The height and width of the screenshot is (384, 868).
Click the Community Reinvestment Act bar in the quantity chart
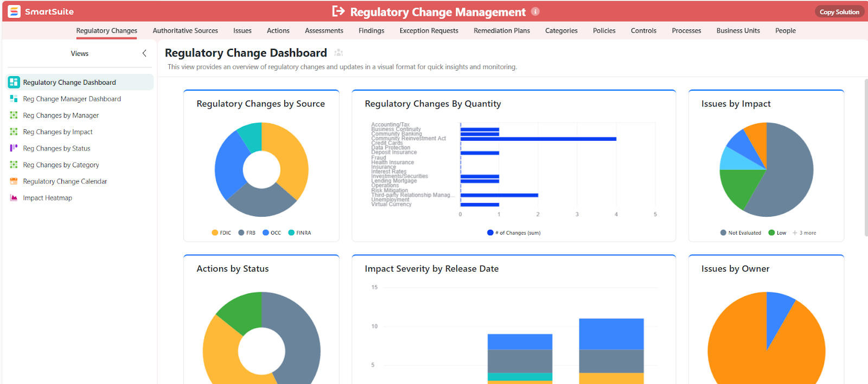coord(538,139)
